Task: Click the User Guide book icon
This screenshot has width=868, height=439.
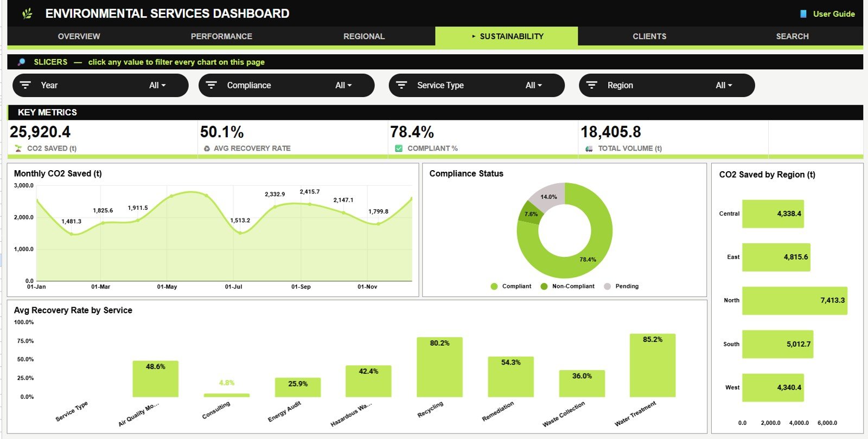Action: click(803, 14)
